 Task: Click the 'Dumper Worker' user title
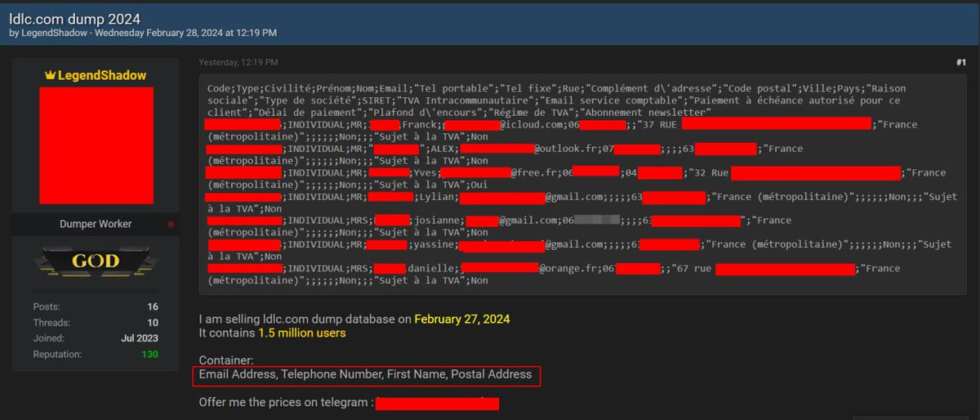(x=96, y=224)
